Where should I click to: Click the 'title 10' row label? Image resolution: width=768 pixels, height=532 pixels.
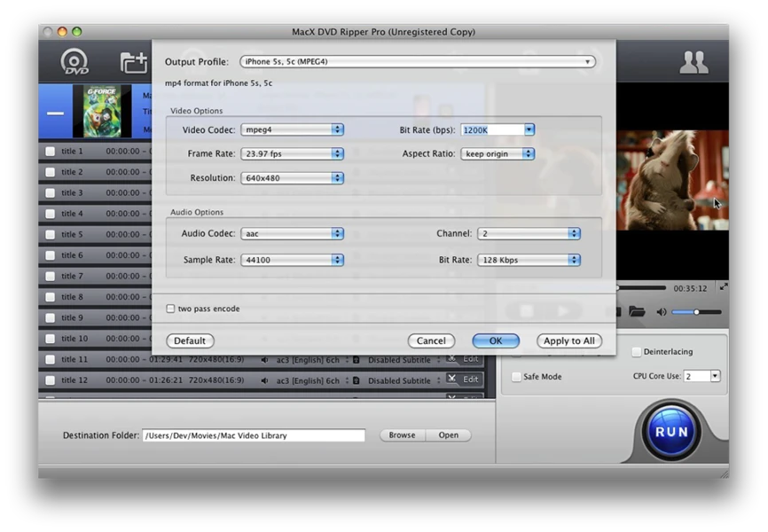74,339
